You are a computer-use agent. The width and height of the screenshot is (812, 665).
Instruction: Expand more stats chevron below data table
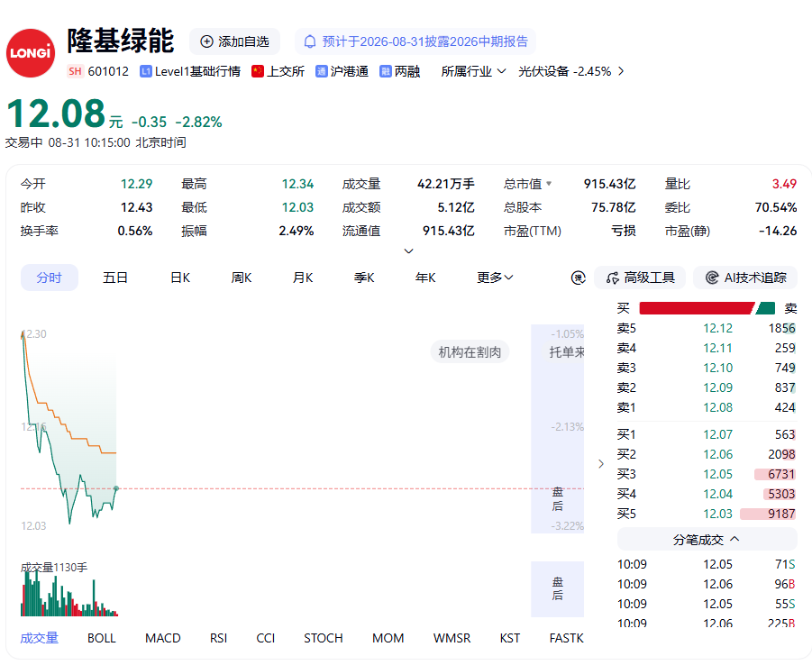[408, 251]
